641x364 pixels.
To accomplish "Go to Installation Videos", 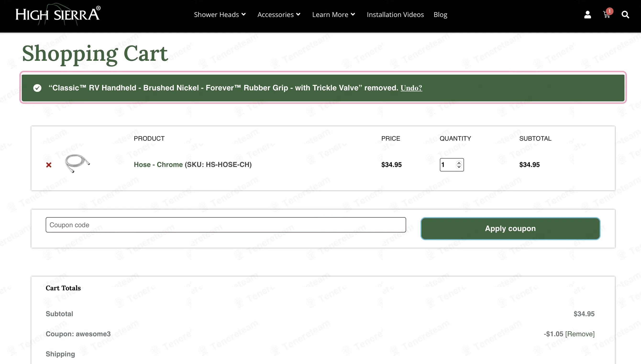I will (395, 15).
